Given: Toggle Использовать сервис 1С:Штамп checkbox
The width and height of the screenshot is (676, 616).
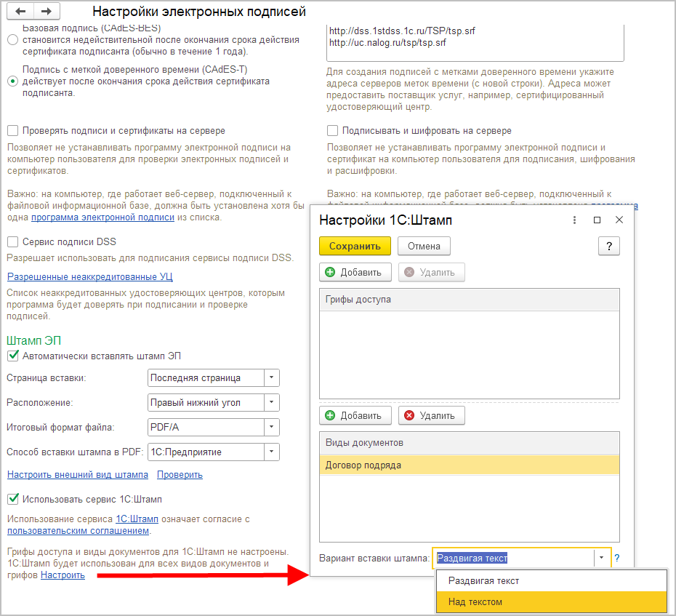Looking at the screenshot, I should click(x=13, y=499).
